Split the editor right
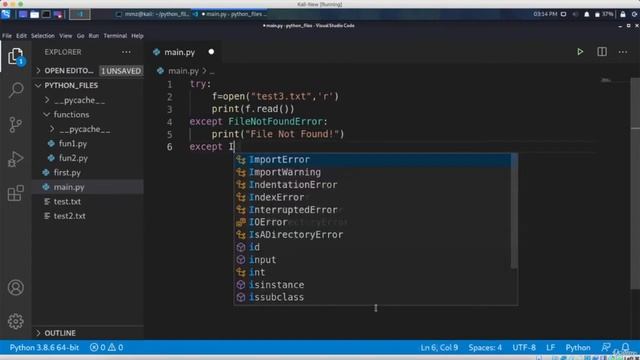 (602, 52)
